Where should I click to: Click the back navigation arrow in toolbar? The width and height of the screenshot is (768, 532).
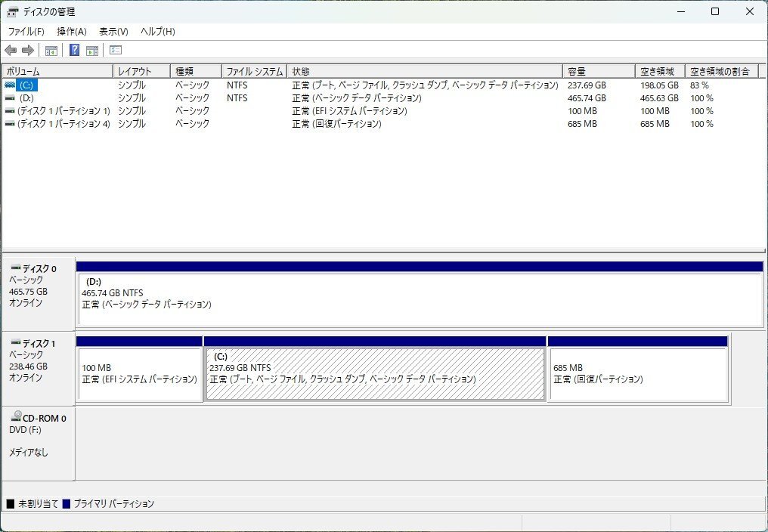[x=11, y=50]
